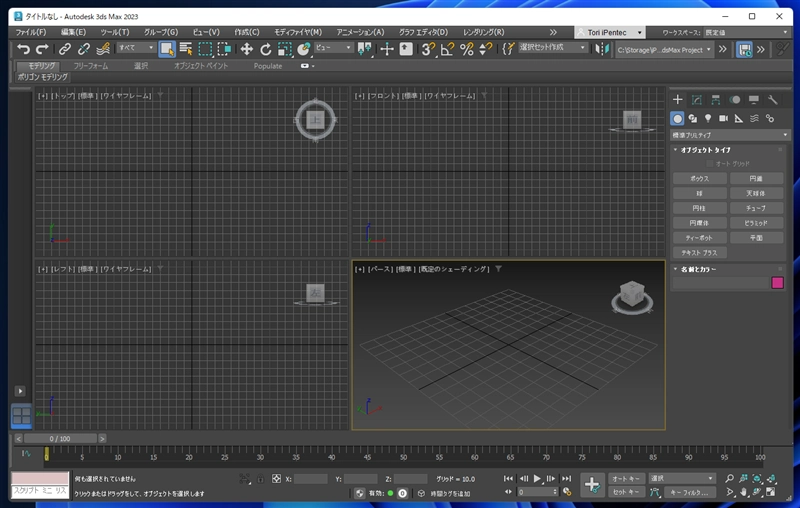The height and width of the screenshot is (508, 800).
Task: Open the Utilities wrench panel tab
Action: coord(772,99)
